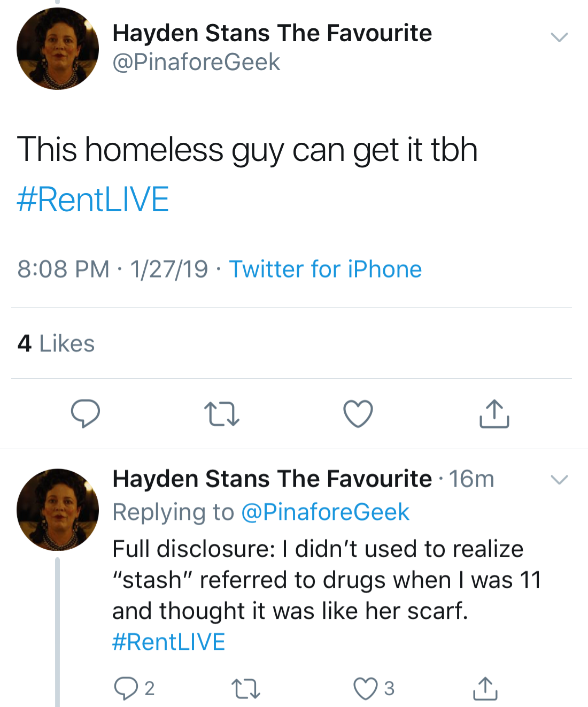Tap Twitter for iPhone source link

click(326, 269)
